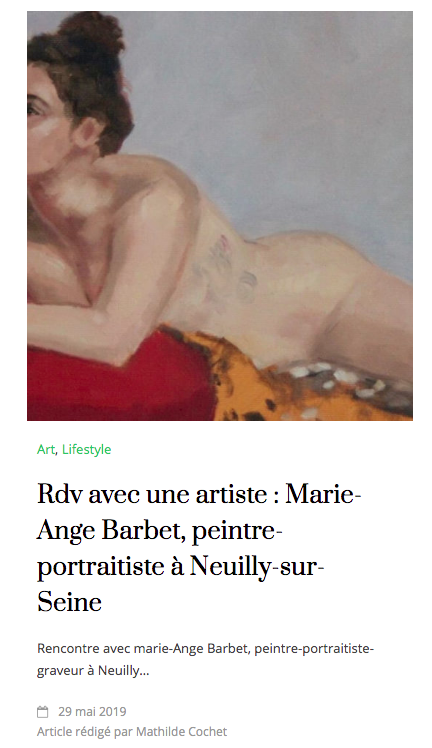Viewport: 432px width, 748px height.
Task: Open the reclining nude painting thumbnail
Action: coord(220,216)
